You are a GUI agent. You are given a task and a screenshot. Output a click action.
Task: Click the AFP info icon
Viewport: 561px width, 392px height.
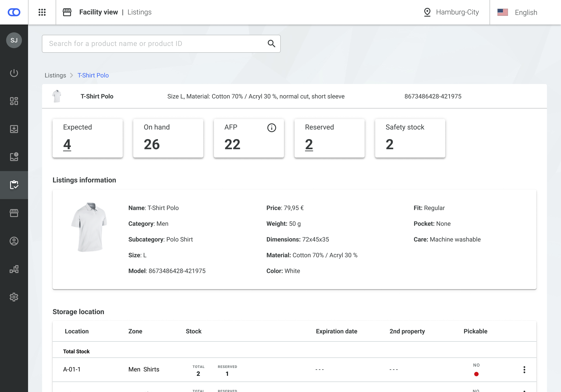pos(271,128)
